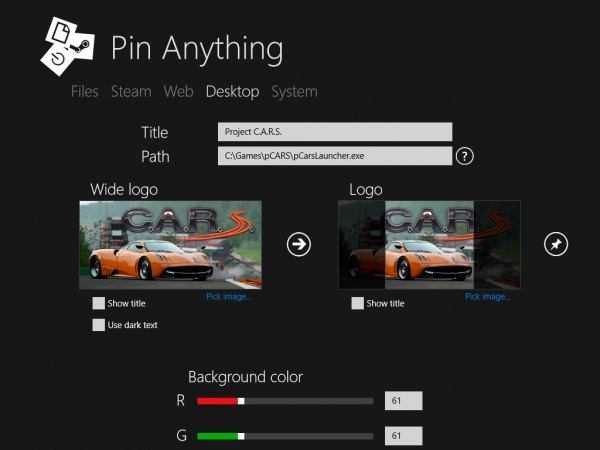Click the G value field showing 61
This screenshot has height=450, width=600.
coord(404,436)
